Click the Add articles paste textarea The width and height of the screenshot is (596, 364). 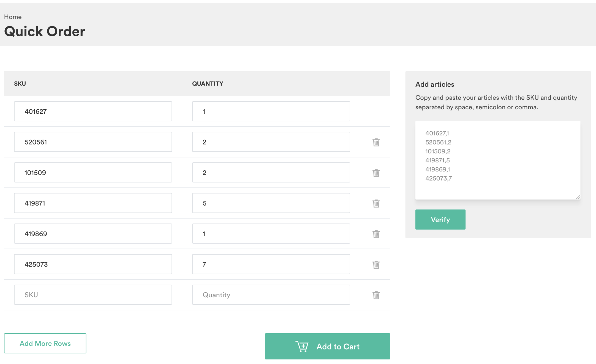(x=497, y=160)
